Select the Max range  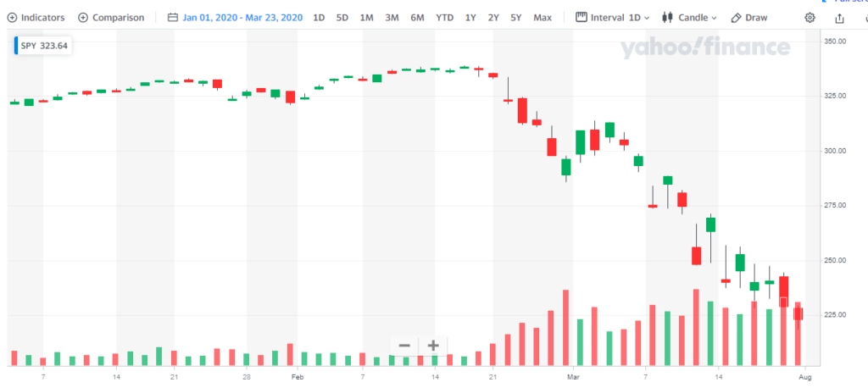click(x=542, y=18)
